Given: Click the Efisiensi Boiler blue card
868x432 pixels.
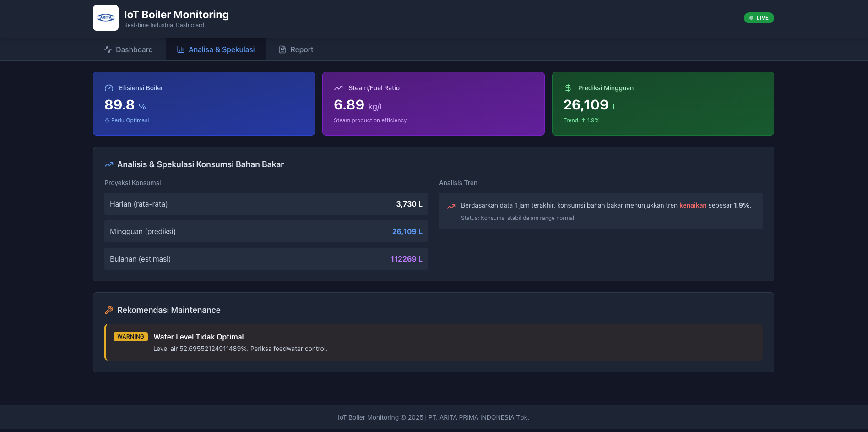Looking at the screenshot, I should 204,104.
